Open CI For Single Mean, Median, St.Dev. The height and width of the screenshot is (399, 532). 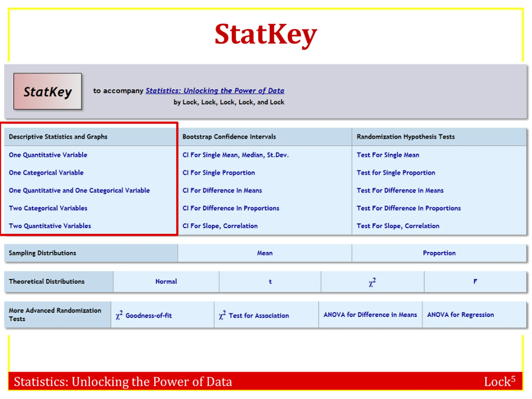pos(235,155)
